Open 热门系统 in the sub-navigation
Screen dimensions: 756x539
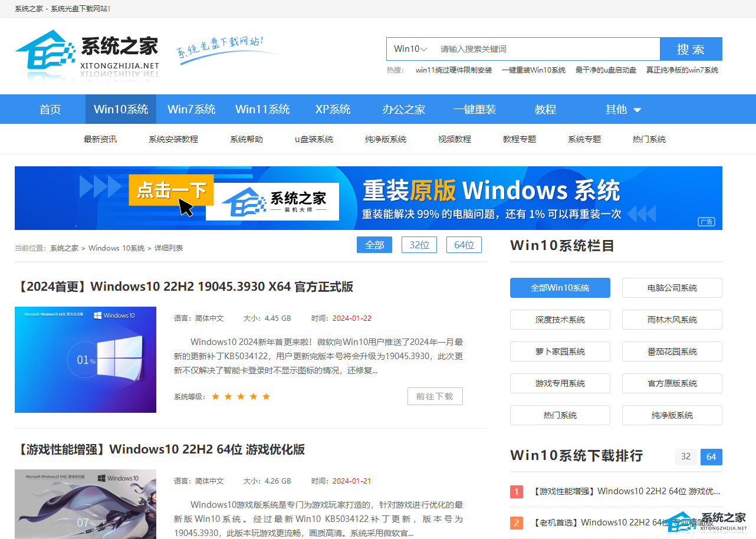point(649,139)
